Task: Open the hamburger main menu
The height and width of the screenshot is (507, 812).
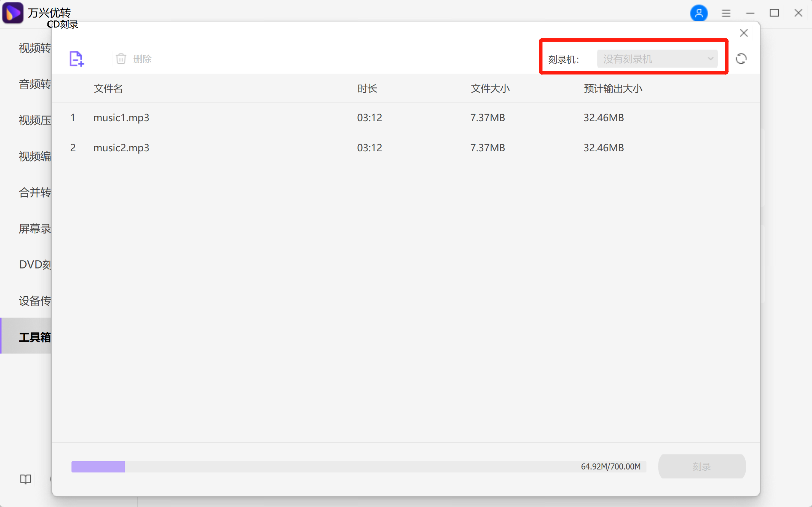Action: (x=726, y=13)
